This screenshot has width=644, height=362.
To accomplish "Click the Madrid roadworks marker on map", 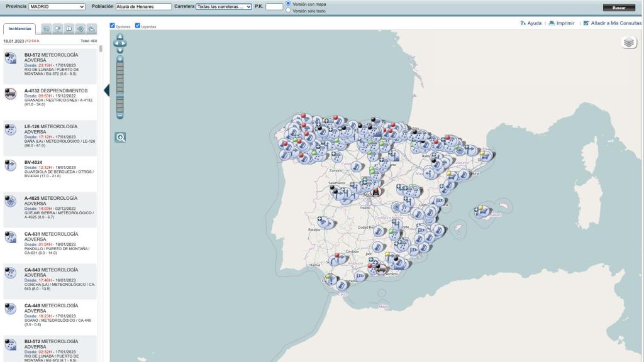I will coord(375,192).
